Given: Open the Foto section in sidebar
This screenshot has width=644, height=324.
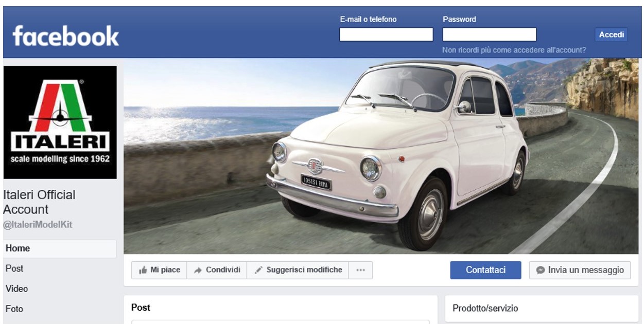Looking at the screenshot, I should (x=14, y=309).
